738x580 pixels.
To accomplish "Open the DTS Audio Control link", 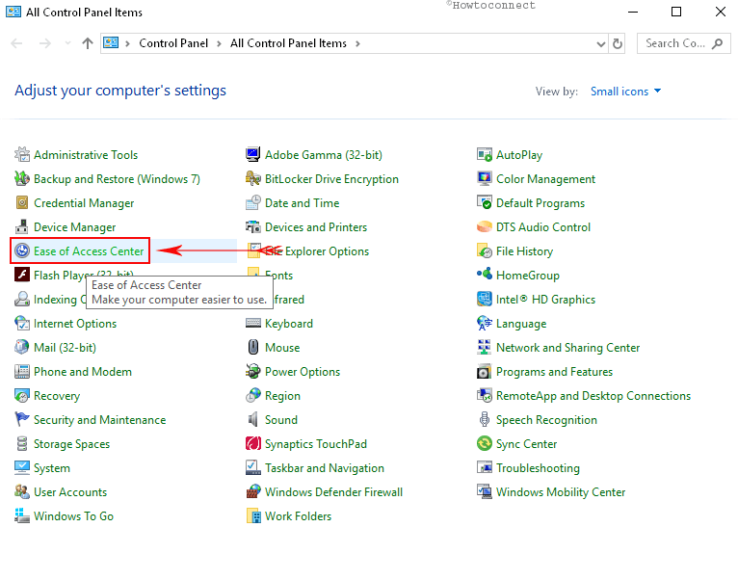I will [543, 227].
